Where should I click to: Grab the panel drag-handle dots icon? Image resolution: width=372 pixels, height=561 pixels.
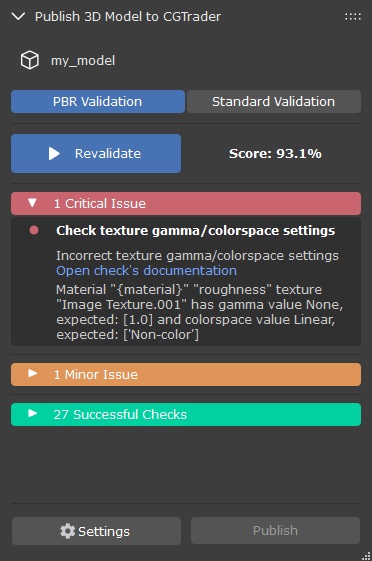click(353, 16)
